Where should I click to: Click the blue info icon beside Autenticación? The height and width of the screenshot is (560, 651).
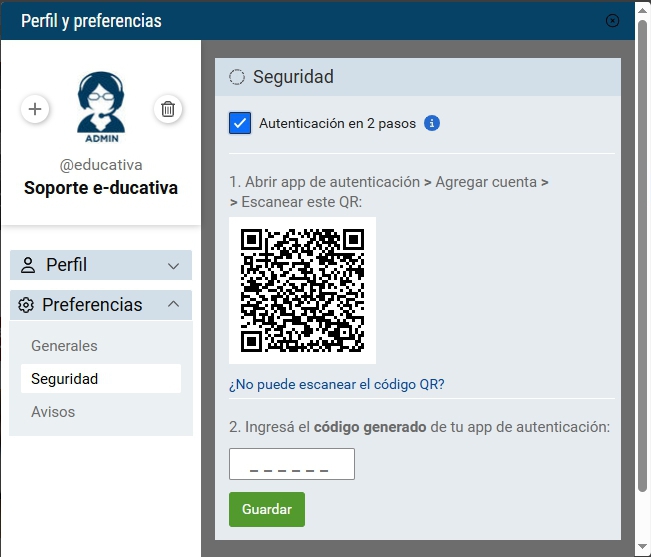click(x=432, y=123)
